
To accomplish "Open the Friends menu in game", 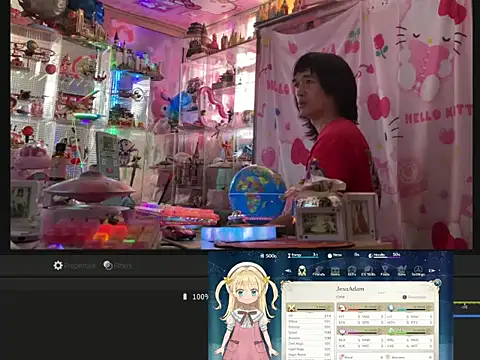I will (318, 271).
